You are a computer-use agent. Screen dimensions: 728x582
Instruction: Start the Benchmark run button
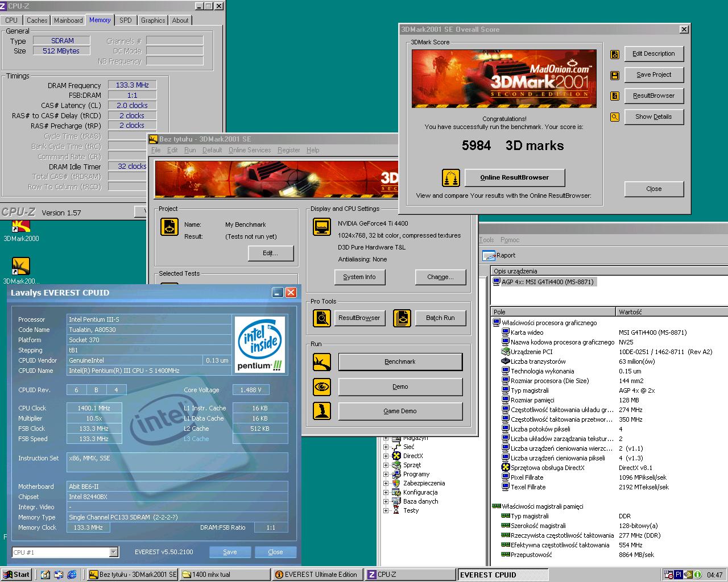point(400,362)
